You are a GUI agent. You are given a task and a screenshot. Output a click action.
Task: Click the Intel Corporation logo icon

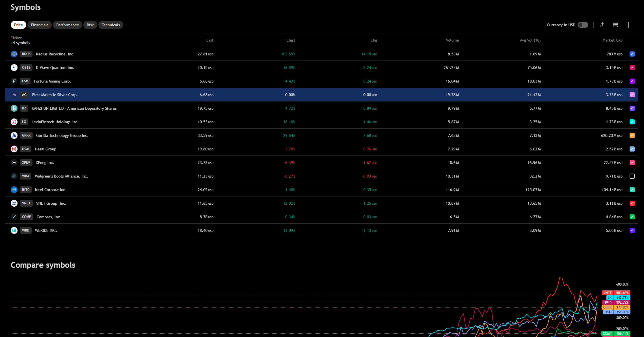point(14,190)
